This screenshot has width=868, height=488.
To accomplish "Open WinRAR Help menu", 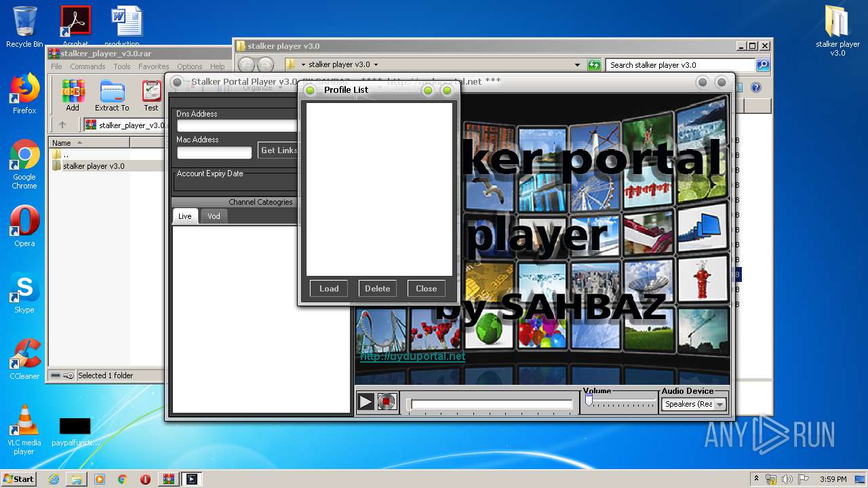I will click(x=217, y=66).
